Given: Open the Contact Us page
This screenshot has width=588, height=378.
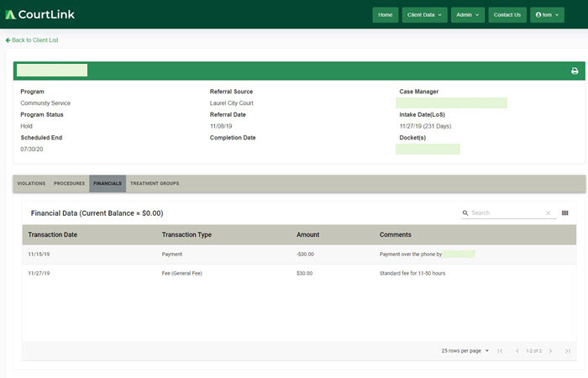Looking at the screenshot, I should coord(507,15).
